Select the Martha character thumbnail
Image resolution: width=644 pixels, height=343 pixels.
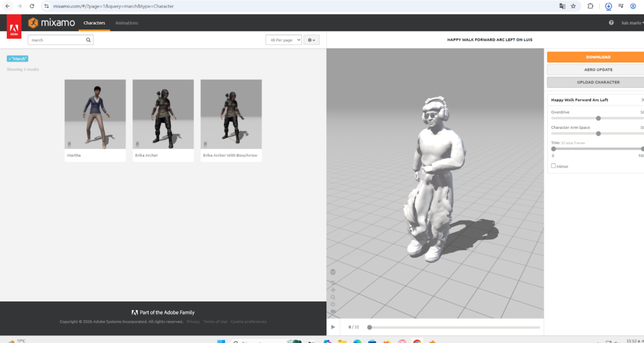(x=96, y=114)
